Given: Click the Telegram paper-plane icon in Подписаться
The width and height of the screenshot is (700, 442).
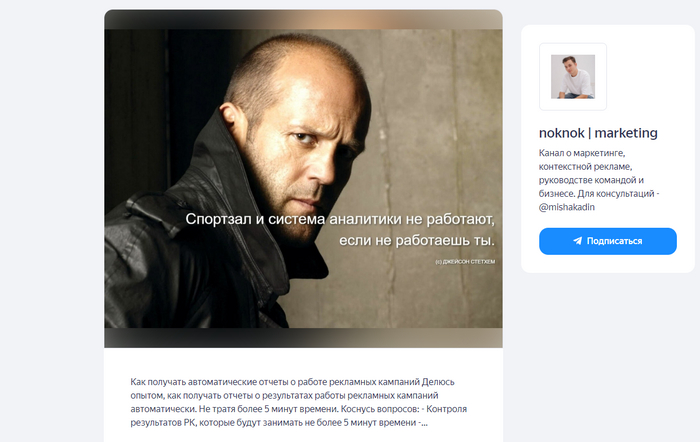Looking at the screenshot, I should pos(578,241).
